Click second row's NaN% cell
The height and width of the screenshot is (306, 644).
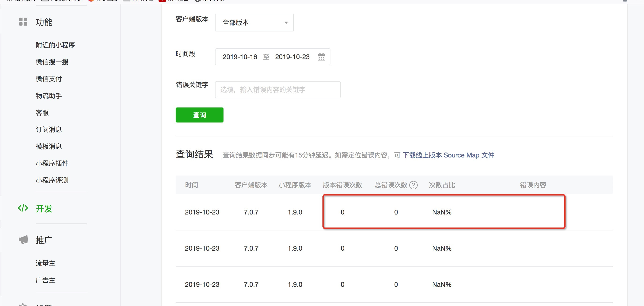(442, 248)
